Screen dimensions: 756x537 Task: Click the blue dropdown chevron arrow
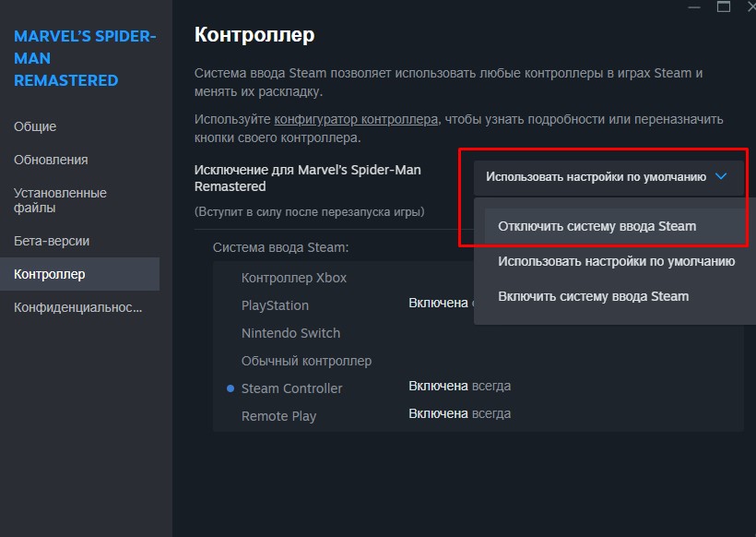(x=721, y=176)
